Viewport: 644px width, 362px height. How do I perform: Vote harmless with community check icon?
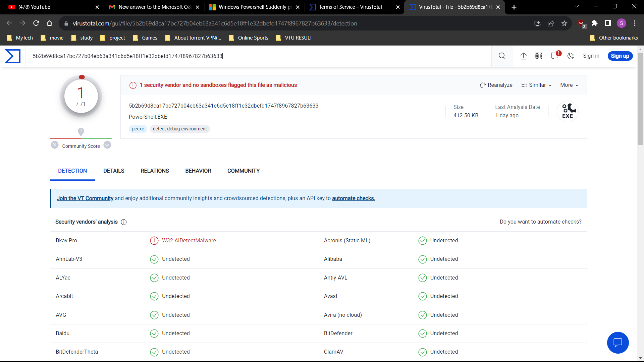coord(107,145)
